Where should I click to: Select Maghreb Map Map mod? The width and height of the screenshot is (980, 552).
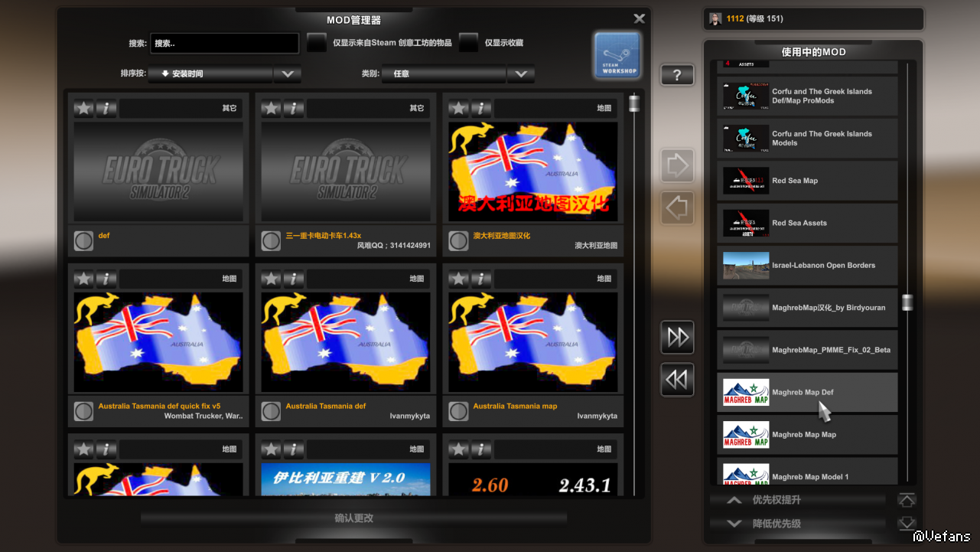pyautogui.click(x=807, y=435)
